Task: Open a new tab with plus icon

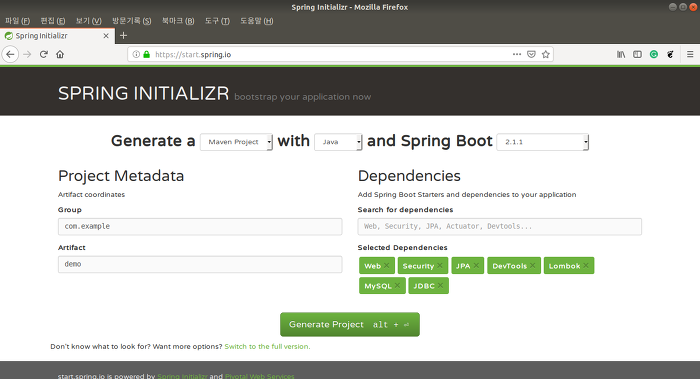Action: coord(124,36)
